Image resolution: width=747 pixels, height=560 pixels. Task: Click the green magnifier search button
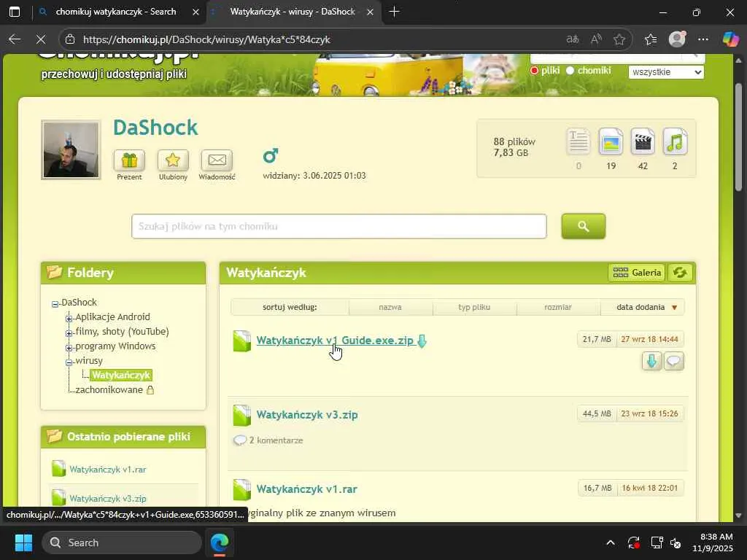click(584, 226)
